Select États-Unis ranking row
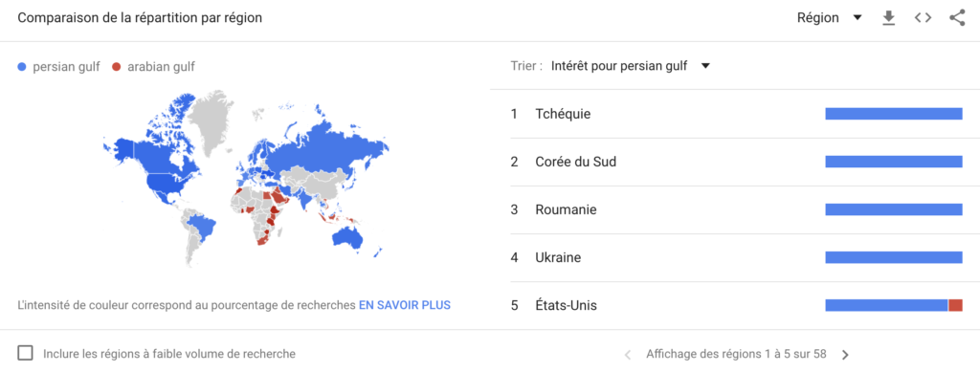 (x=735, y=306)
